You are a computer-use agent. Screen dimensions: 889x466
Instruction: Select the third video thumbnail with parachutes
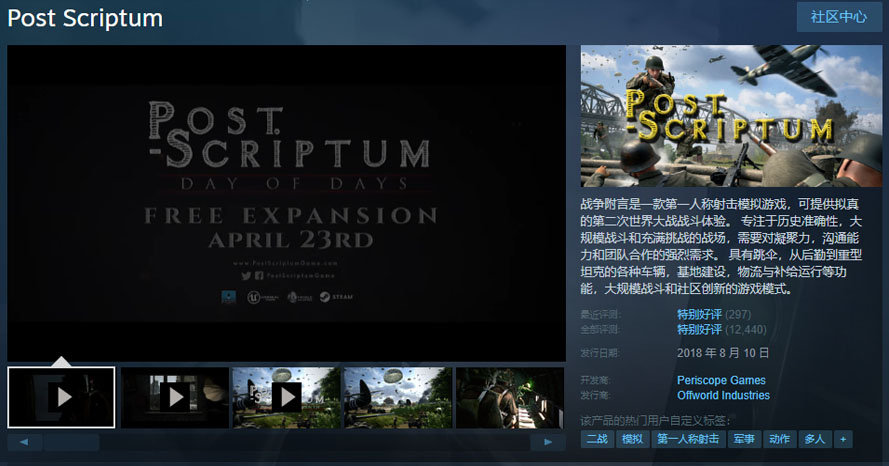(x=286, y=397)
